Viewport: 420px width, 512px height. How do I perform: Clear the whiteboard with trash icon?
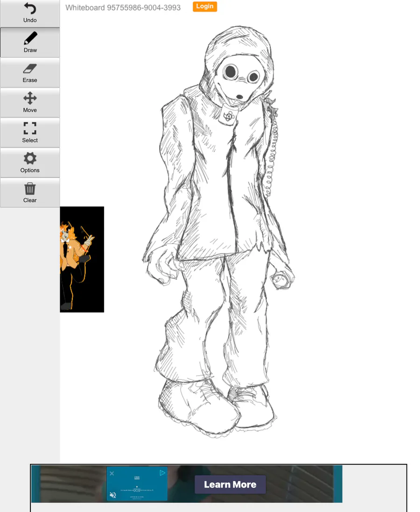point(30,193)
